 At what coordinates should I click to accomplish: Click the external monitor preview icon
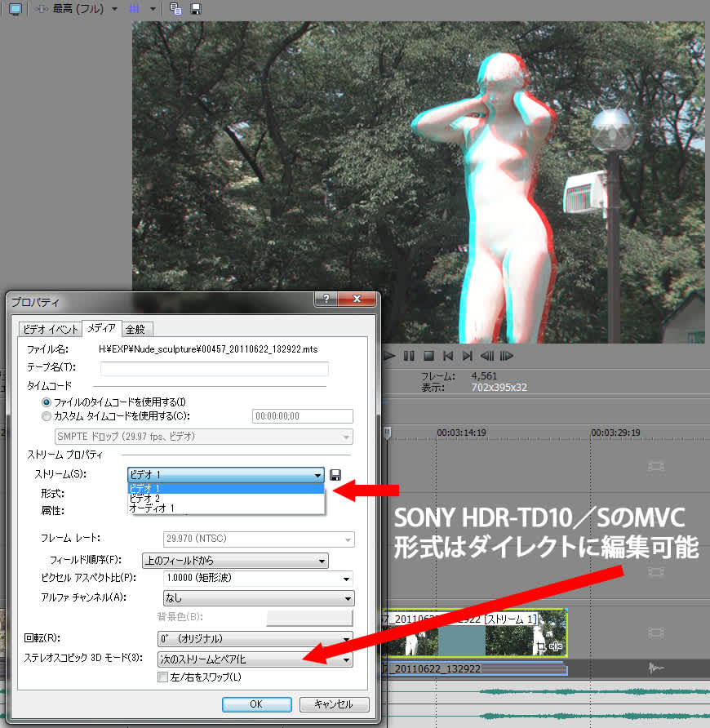click(x=16, y=9)
